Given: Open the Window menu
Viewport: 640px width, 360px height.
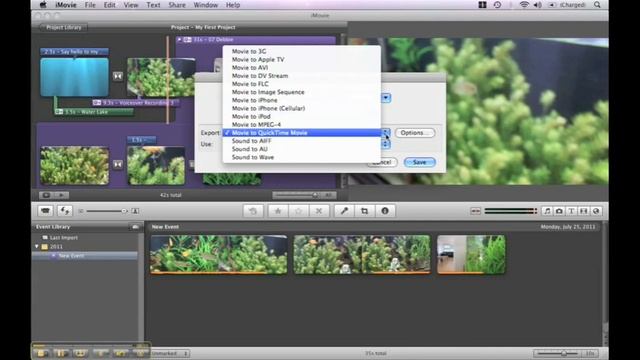Looking at the screenshot, I should click(205, 5).
